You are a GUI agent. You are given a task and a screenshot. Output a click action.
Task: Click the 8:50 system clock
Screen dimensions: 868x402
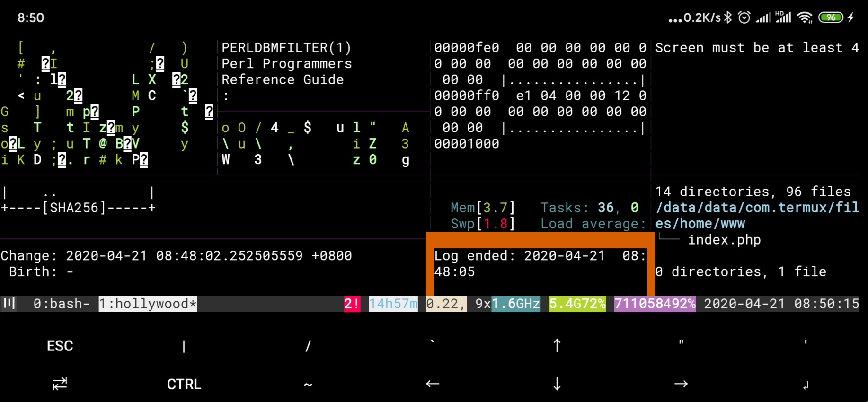pyautogui.click(x=31, y=18)
